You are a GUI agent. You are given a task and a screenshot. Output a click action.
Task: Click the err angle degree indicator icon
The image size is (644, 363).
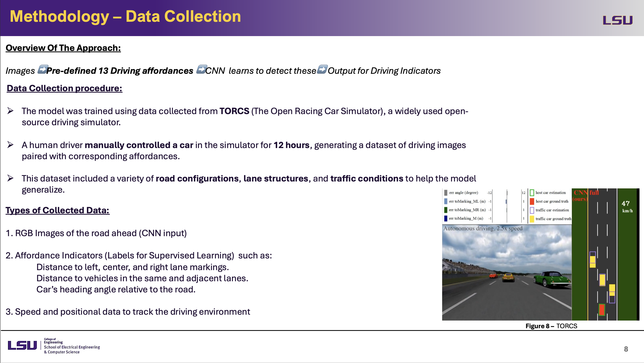click(445, 191)
